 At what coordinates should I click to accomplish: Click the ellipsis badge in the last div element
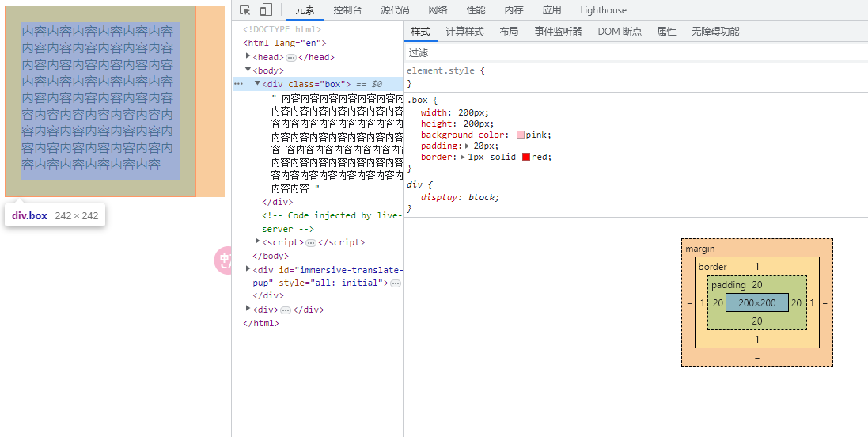pyautogui.click(x=286, y=310)
